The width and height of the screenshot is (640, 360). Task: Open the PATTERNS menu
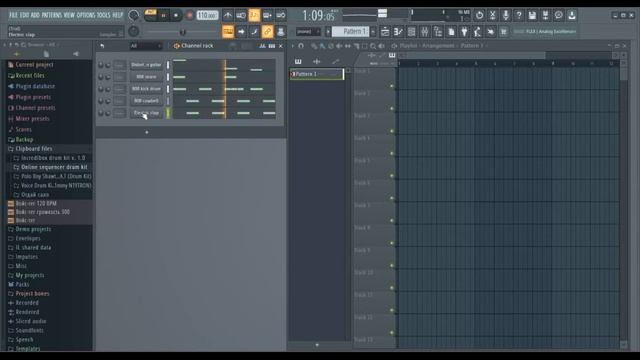(52, 15)
